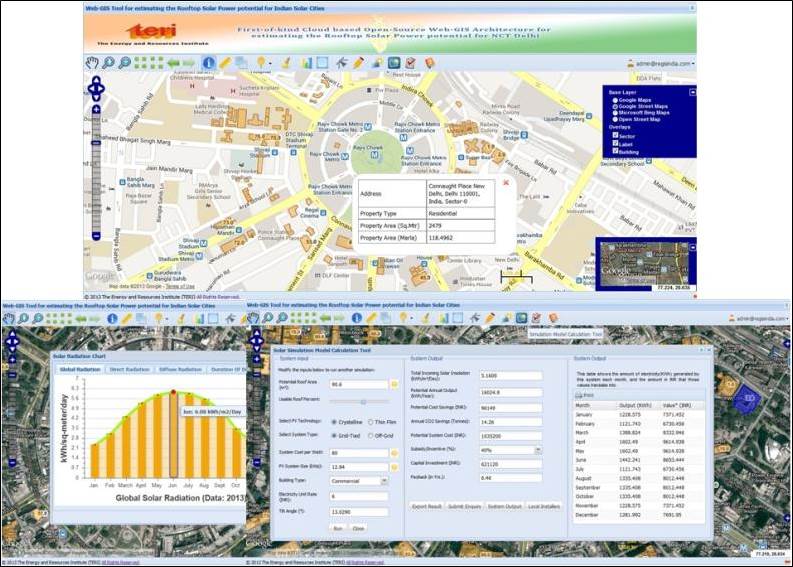Collapse the Base Layer panel

[x=692, y=92]
